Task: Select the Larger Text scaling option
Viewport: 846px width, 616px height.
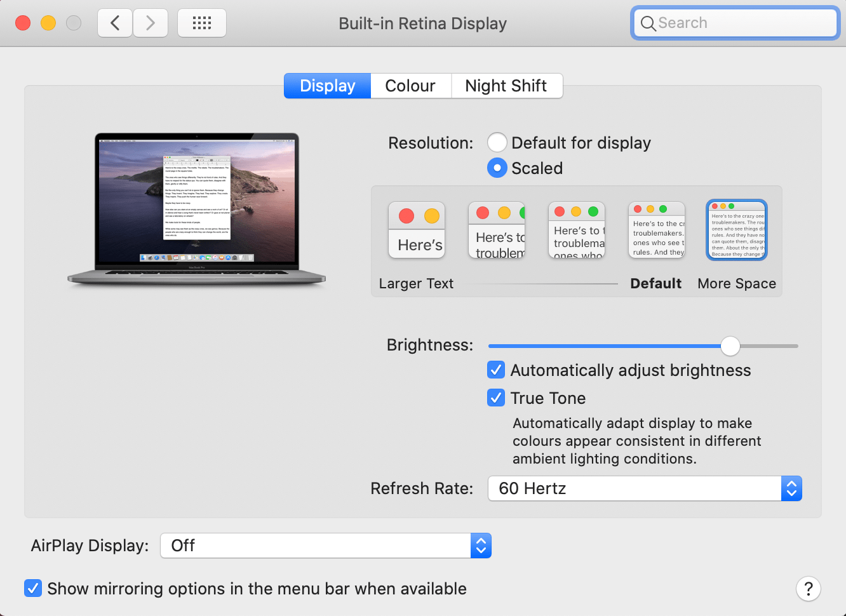Action: pos(416,230)
